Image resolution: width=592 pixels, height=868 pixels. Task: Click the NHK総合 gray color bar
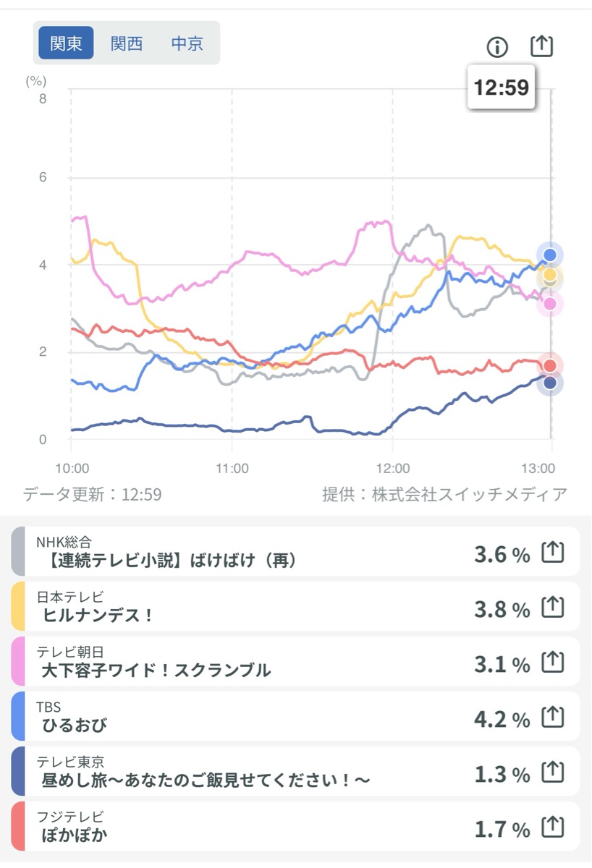[18, 552]
